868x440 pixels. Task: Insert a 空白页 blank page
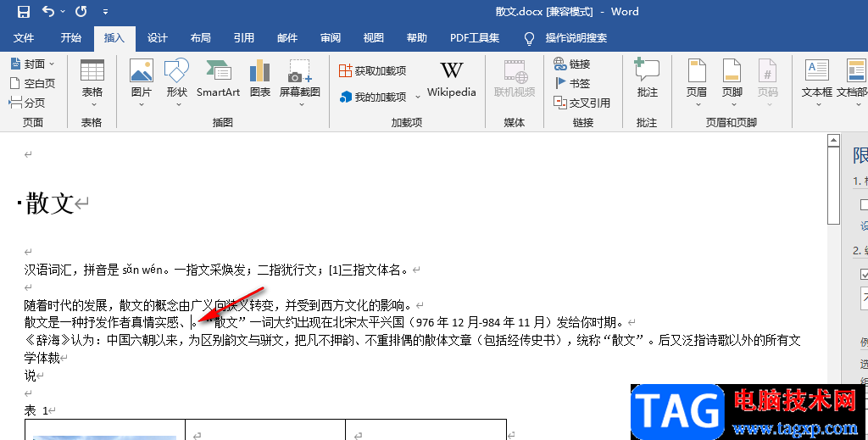pyautogui.click(x=33, y=84)
